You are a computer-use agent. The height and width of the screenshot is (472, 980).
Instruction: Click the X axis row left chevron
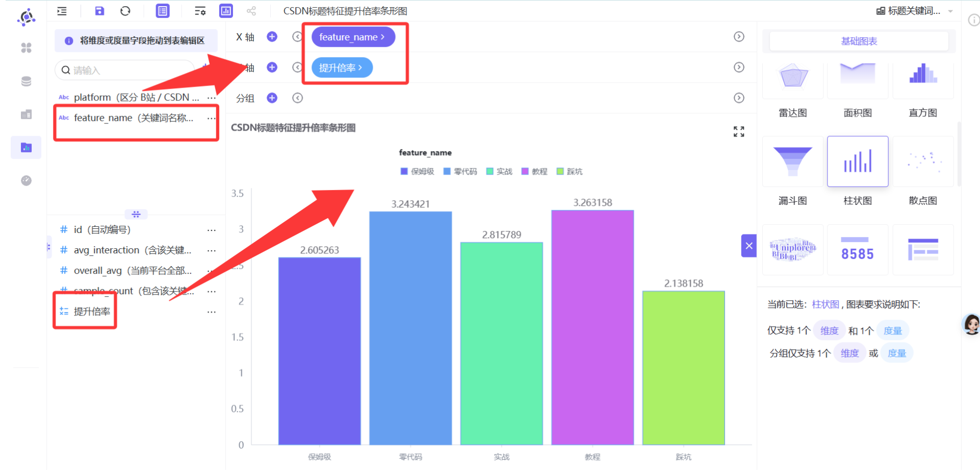click(x=297, y=37)
